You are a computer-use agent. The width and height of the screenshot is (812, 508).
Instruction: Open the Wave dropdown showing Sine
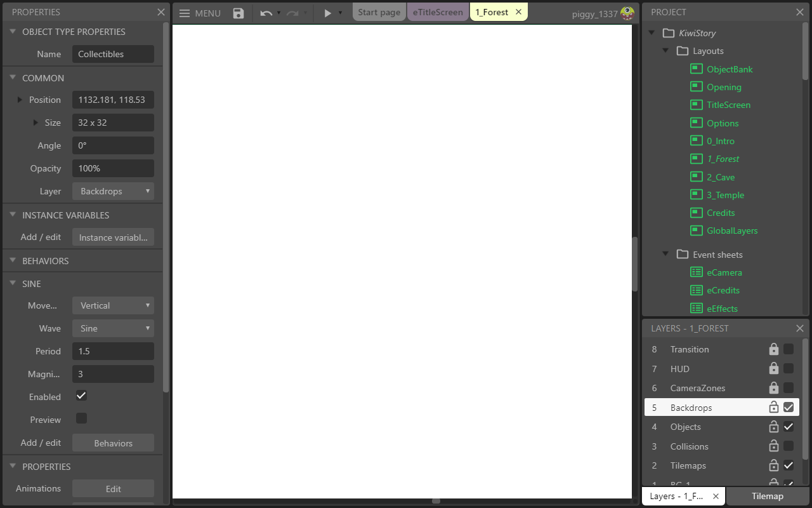[113, 328]
